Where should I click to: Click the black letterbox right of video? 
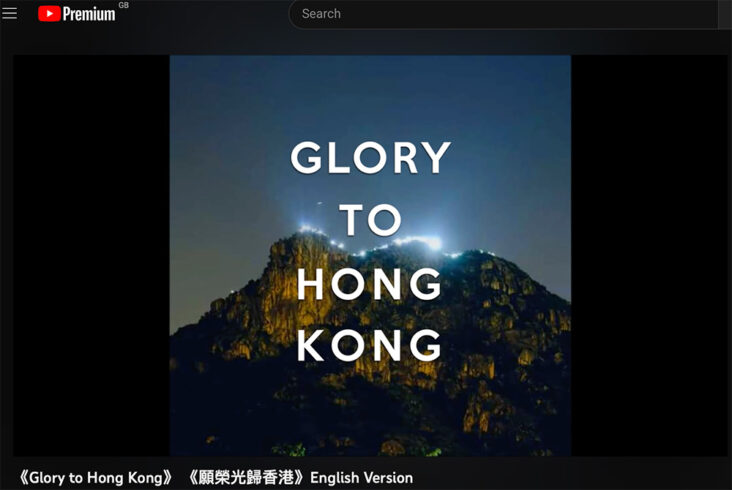pos(649,255)
